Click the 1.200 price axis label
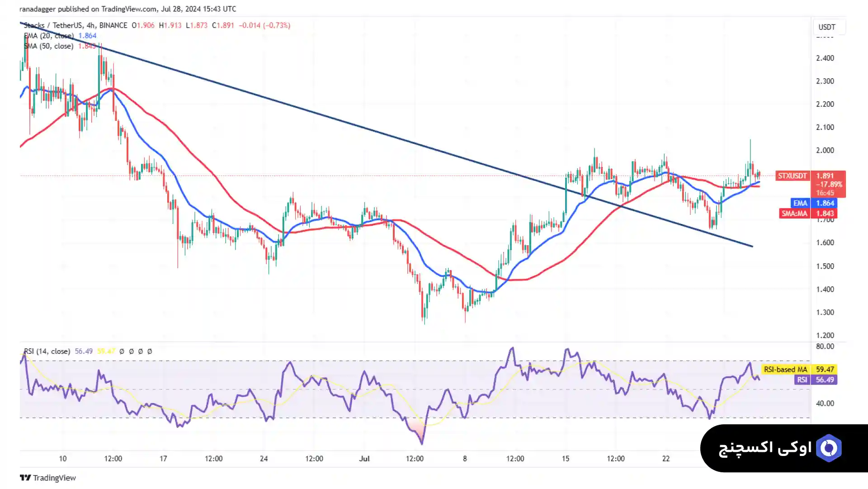Image resolution: width=868 pixels, height=489 pixels. [825, 335]
